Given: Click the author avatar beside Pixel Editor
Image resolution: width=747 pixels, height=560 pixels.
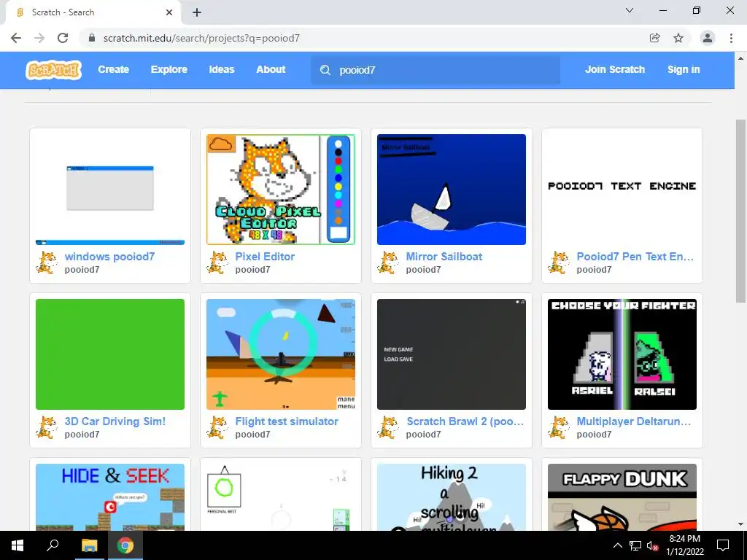Looking at the screenshot, I should point(217,262).
